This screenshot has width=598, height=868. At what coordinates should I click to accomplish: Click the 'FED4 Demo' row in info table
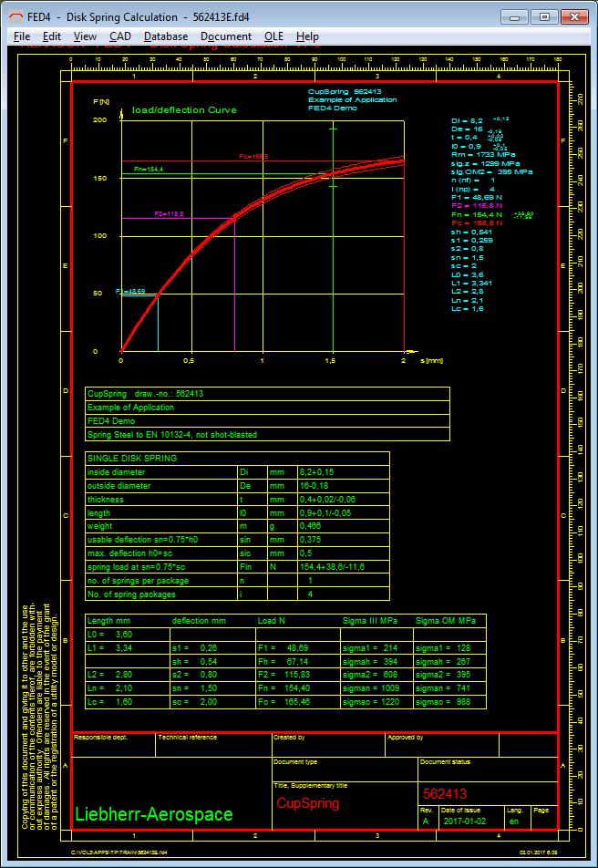pos(267,420)
